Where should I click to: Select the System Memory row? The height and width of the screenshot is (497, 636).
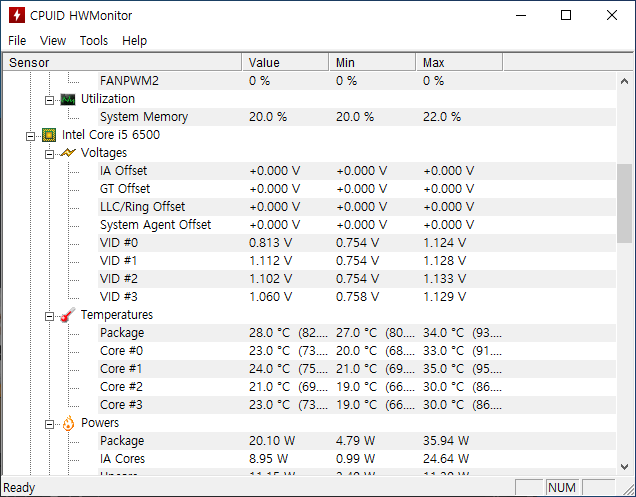click(x=357, y=117)
